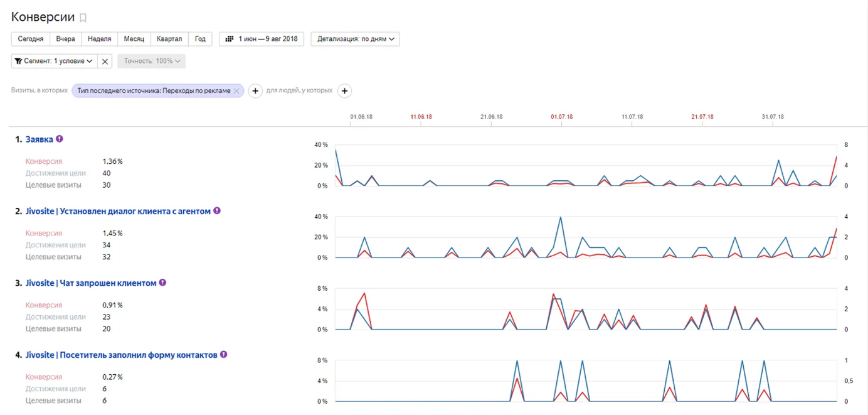Click the Достижения цели value 40
This screenshot has width=868, height=415.
(x=107, y=173)
